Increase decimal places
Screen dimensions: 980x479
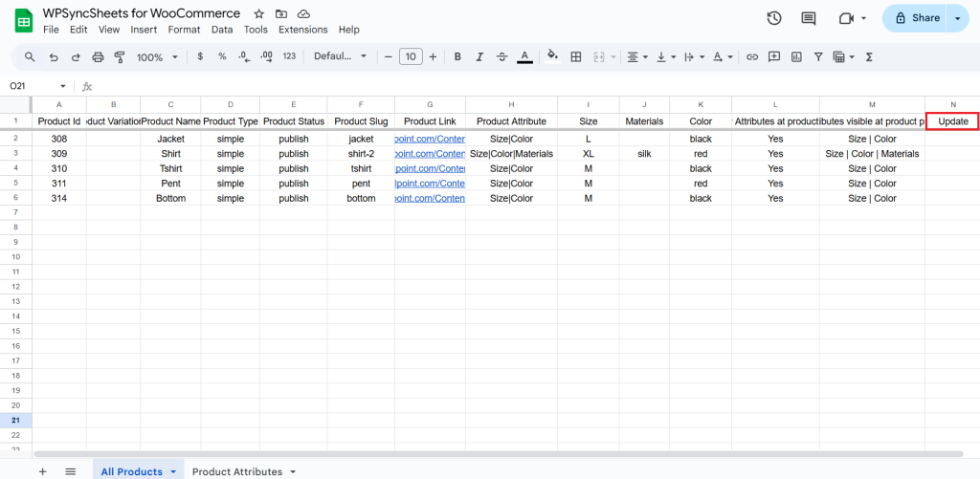click(266, 56)
